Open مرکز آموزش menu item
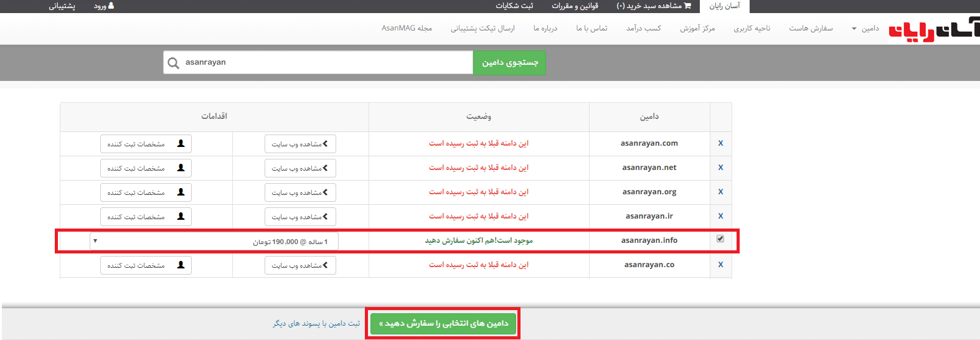The image size is (980, 340). (x=697, y=29)
